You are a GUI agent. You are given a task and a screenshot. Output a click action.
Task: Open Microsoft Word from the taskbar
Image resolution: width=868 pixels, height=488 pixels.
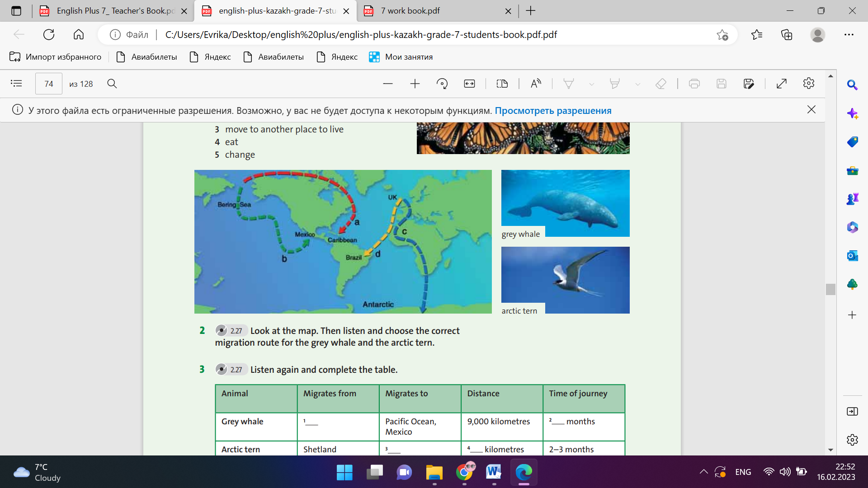(494, 473)
